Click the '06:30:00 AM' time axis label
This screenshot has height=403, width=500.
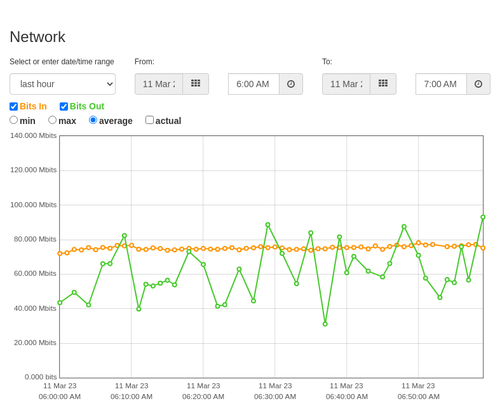click(275, 397)
